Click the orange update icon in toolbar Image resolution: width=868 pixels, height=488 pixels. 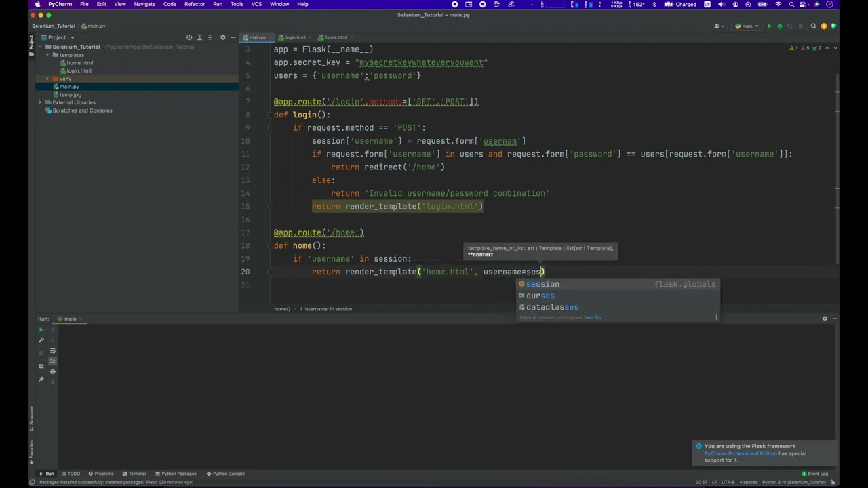tap(824, 26)
